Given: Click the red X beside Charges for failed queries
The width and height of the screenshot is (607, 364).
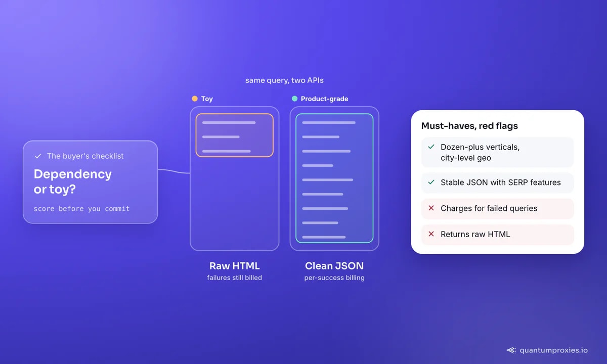Looking at the screenshot, I should point(431,208).
